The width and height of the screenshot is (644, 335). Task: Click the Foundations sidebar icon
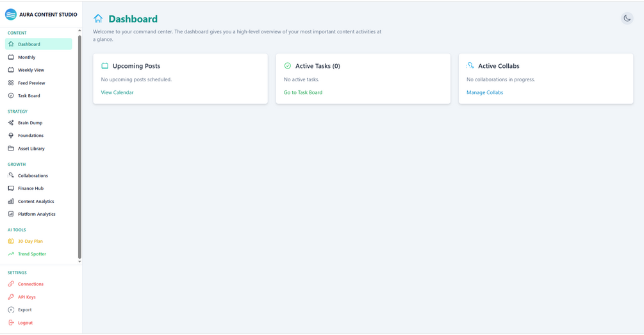pos(11,136)
